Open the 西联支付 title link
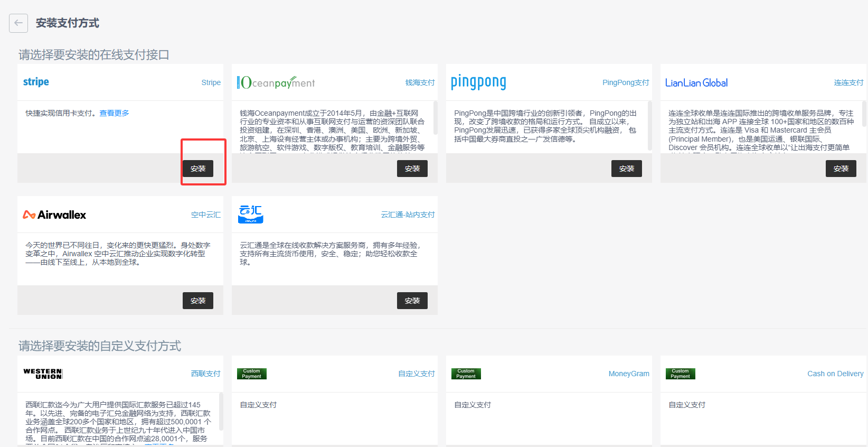Image resolution: width=868 pixels, height=447 pixels. pyautogui.click(x=205, y=374)
